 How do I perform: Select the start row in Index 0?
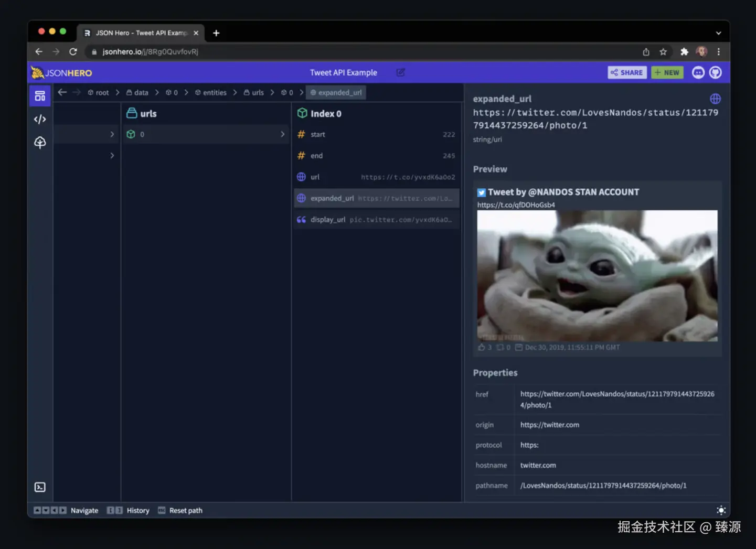click(x=377, y=134)
